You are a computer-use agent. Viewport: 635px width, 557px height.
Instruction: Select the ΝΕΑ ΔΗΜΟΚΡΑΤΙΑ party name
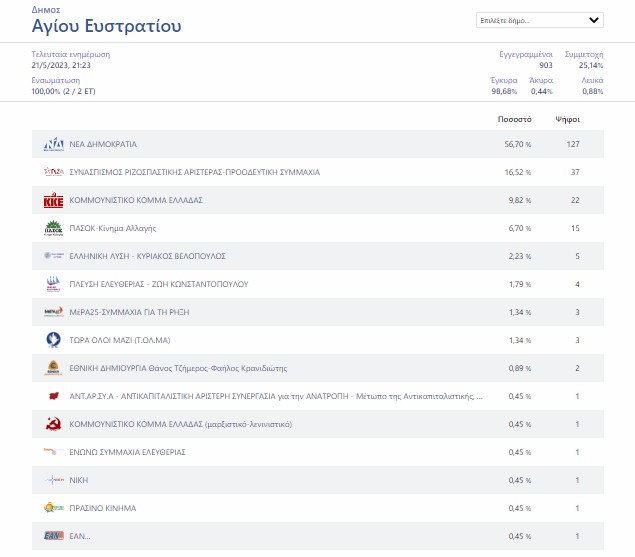(x=103, y=144)
